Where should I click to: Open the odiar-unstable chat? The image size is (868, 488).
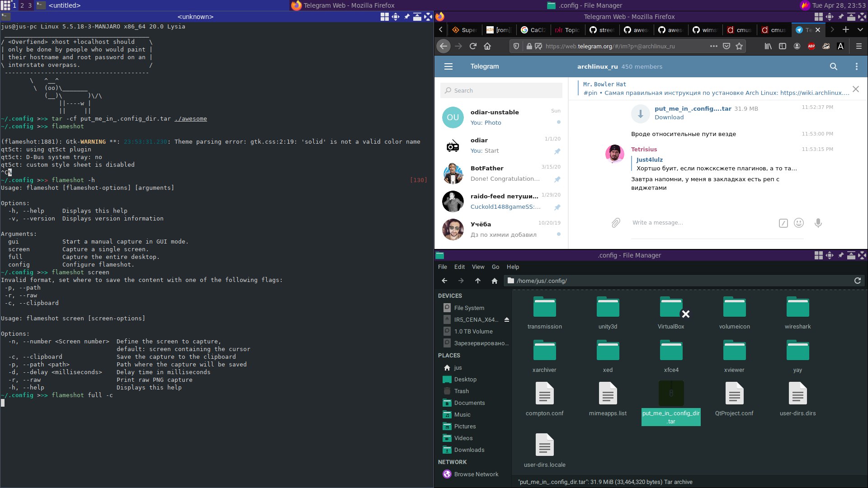(502, 117)
